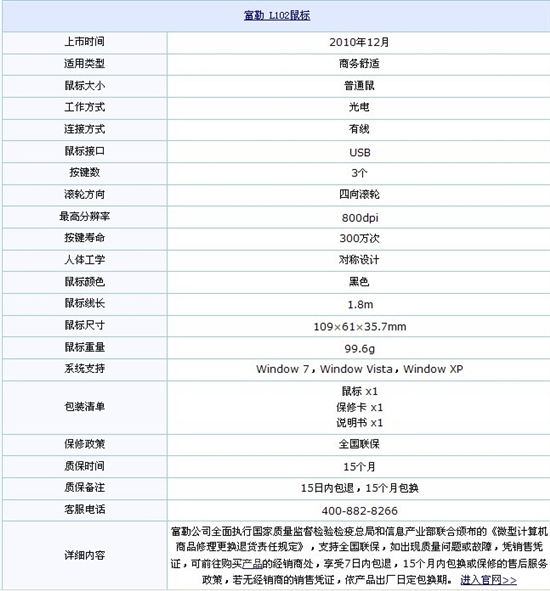
Task: Click the 富勒公司全面执行 details paragraph
Action: 359,555
